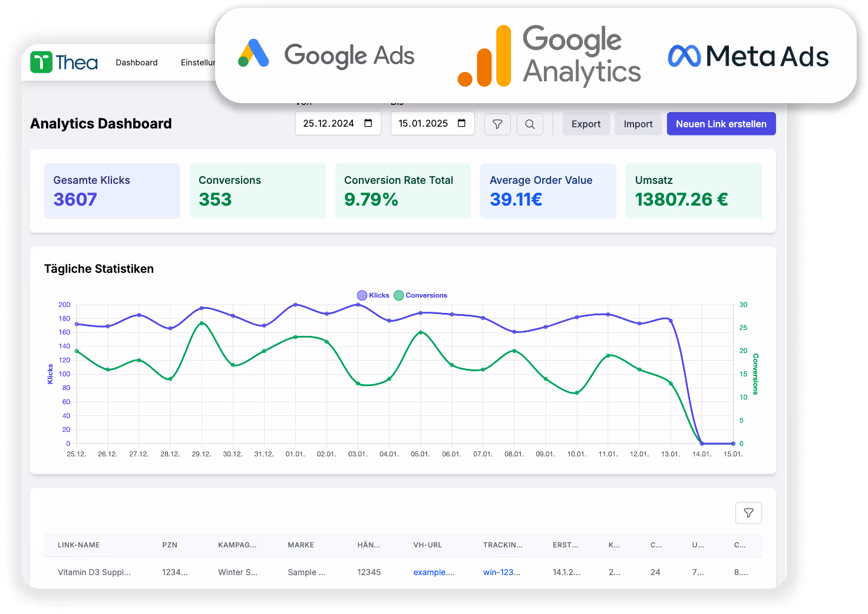
Task: Sort the table by LINK-NAME column
Action: (x=78, y=545)
